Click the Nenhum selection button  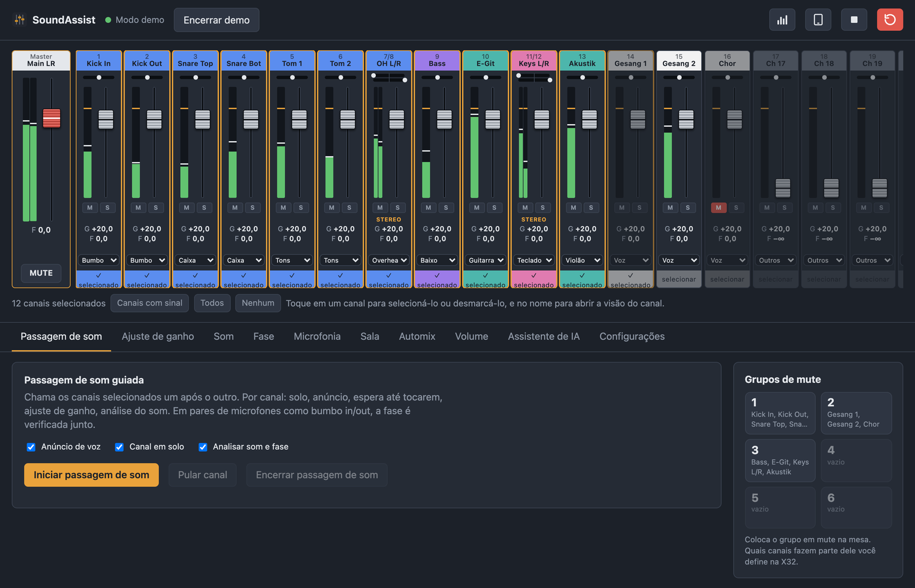tap(258, 303)
